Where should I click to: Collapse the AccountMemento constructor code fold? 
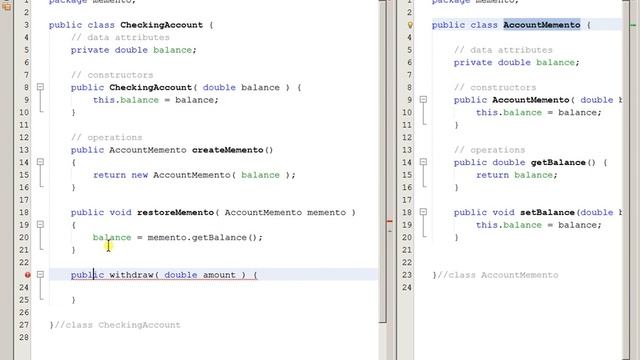click(x=423, y=100)
